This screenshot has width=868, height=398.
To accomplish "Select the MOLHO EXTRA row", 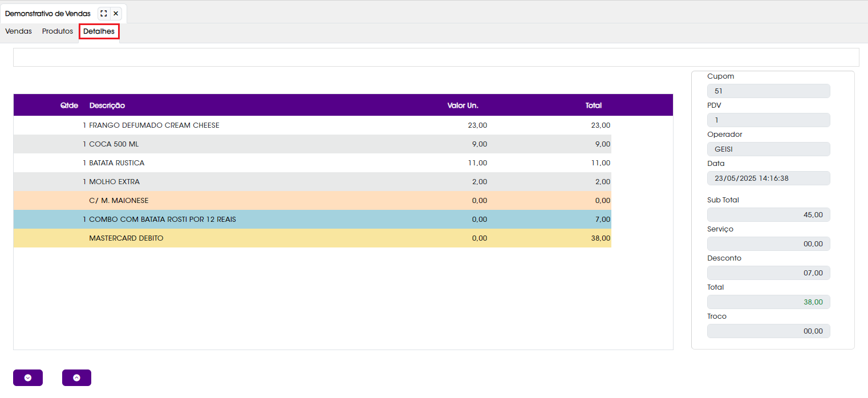I will point(313,182).
